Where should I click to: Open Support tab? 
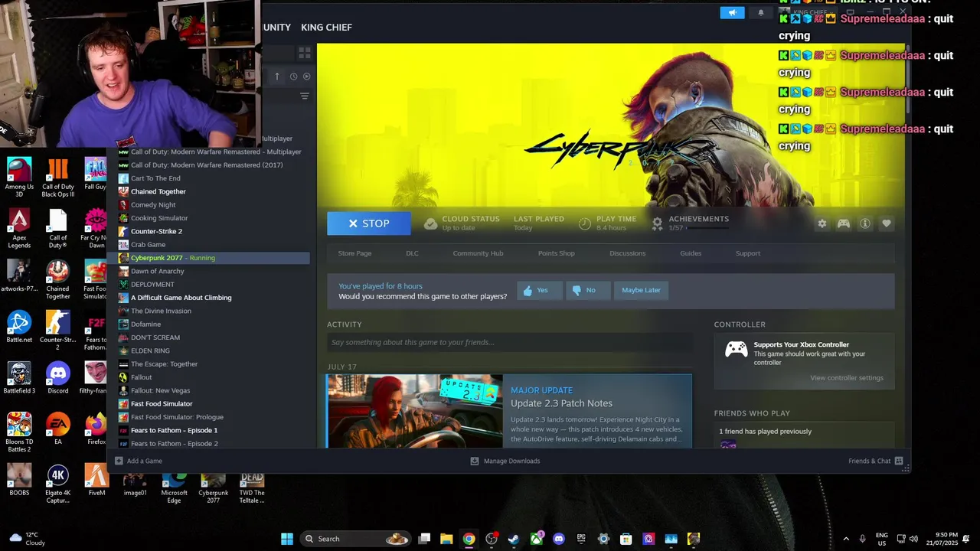click(x=748, y=253)
